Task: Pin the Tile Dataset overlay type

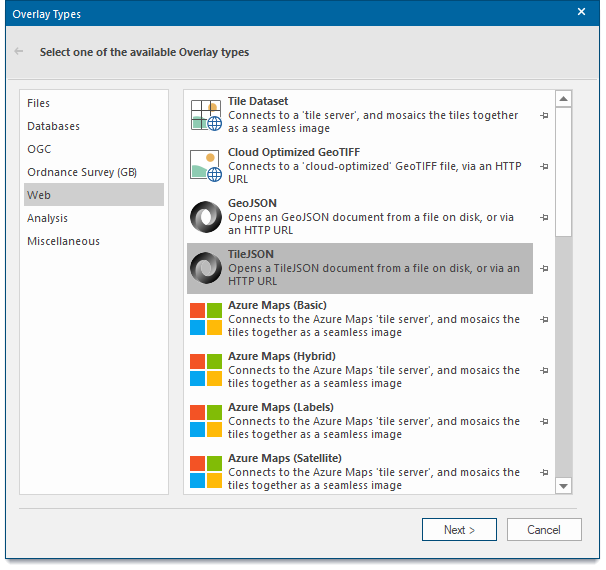Action: click(x=544, y=116)
